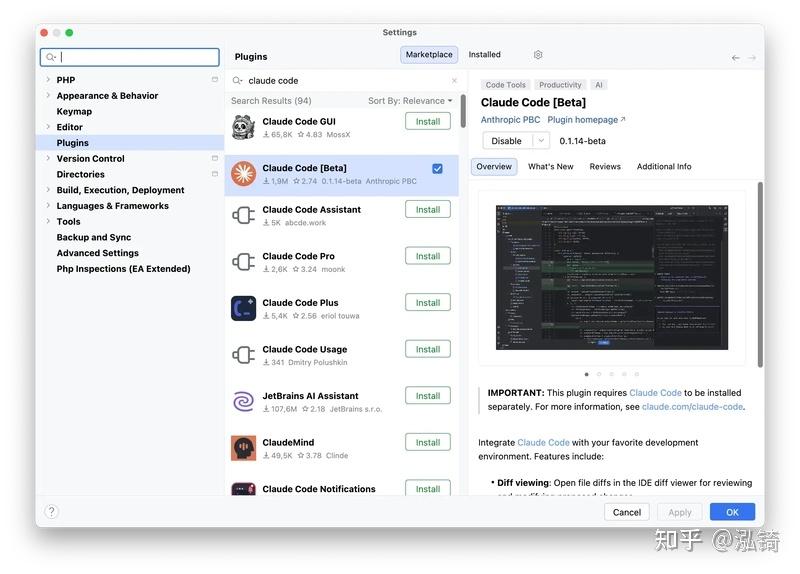Click the Claude Code GUI plugin icon
Viewport: 800px width, 574px height.
[x=243, y=127]
